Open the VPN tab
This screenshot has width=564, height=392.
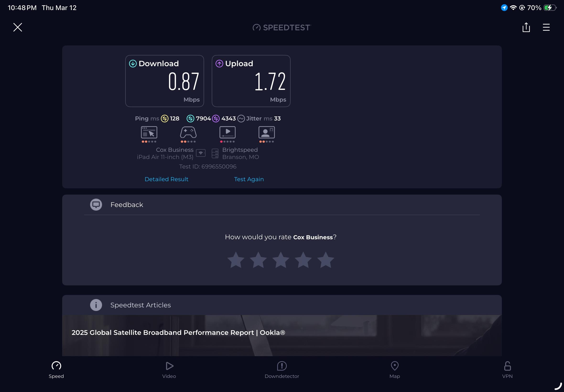tap(507, 370)
